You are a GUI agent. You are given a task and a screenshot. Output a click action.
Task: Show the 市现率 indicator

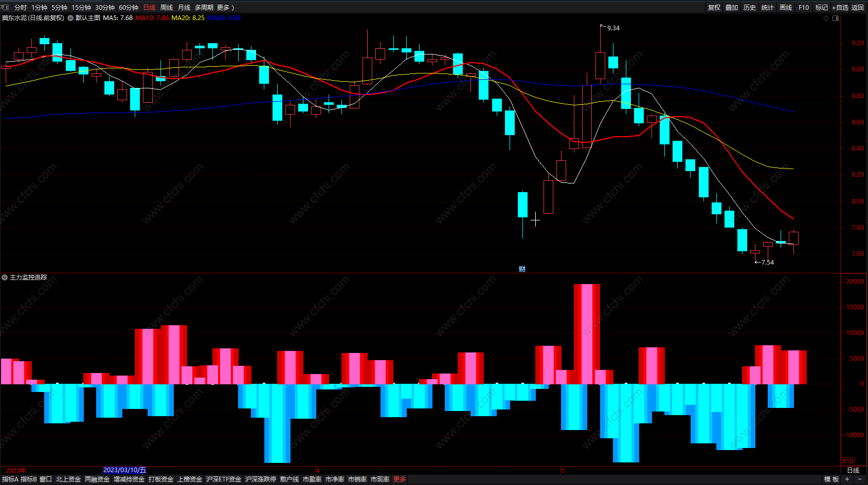point(380,479)
